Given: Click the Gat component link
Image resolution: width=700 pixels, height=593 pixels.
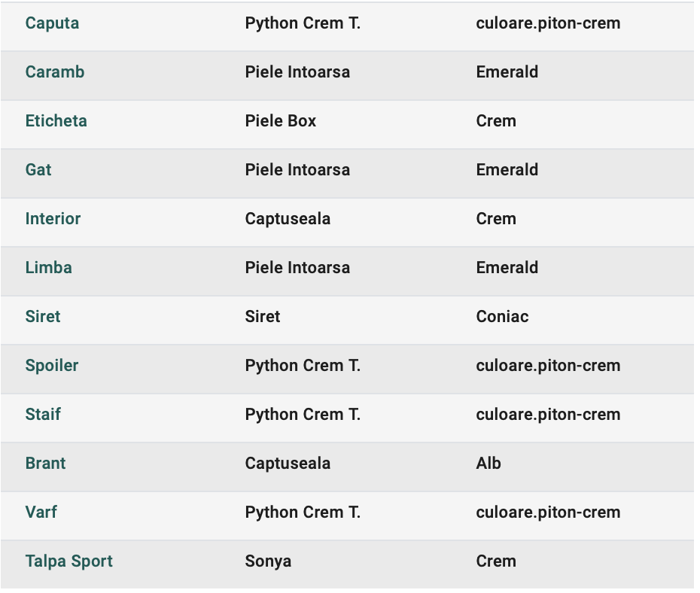Looking at the screenshot, I should tap(38, 170).
